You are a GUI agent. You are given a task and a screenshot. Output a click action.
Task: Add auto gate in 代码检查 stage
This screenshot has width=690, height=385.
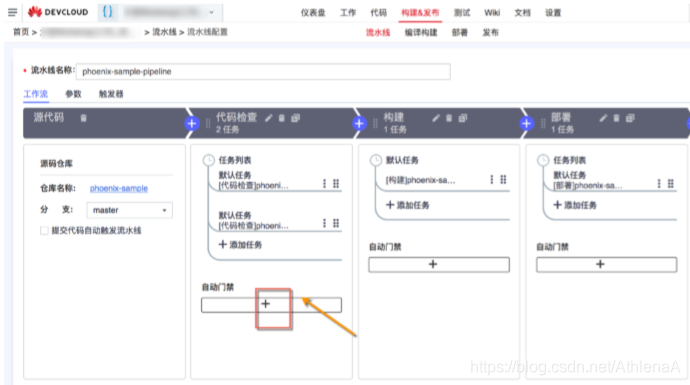point(271,304)
